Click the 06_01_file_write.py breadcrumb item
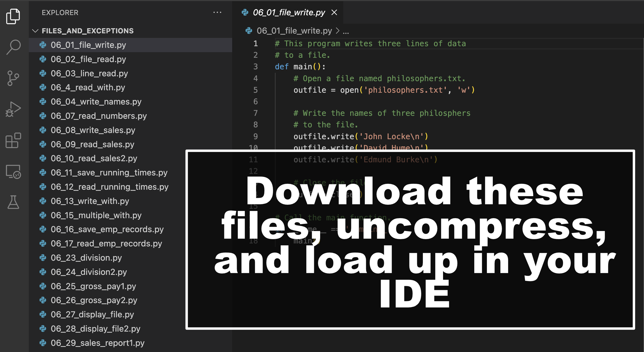 (x=294, y=31)
